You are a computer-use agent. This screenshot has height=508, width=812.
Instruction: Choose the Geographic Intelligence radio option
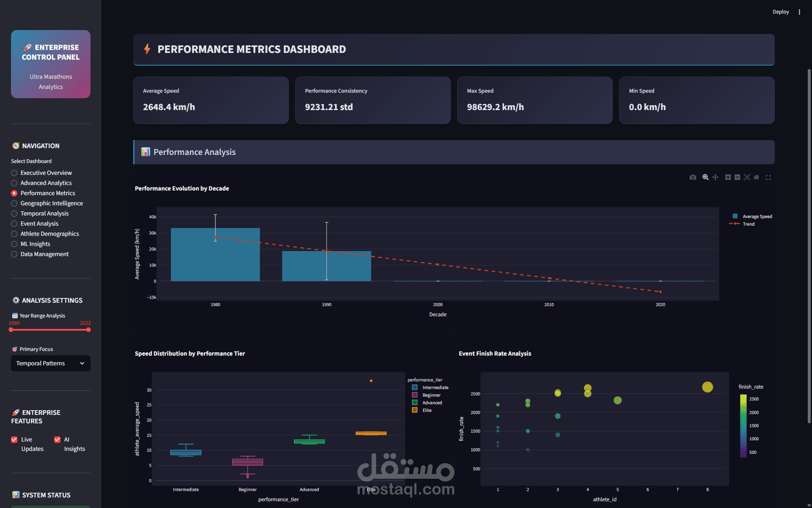14,203
